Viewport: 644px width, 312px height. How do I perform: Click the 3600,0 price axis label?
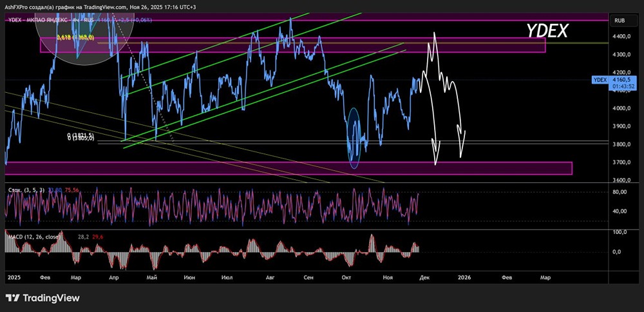(x=623, y=180)
